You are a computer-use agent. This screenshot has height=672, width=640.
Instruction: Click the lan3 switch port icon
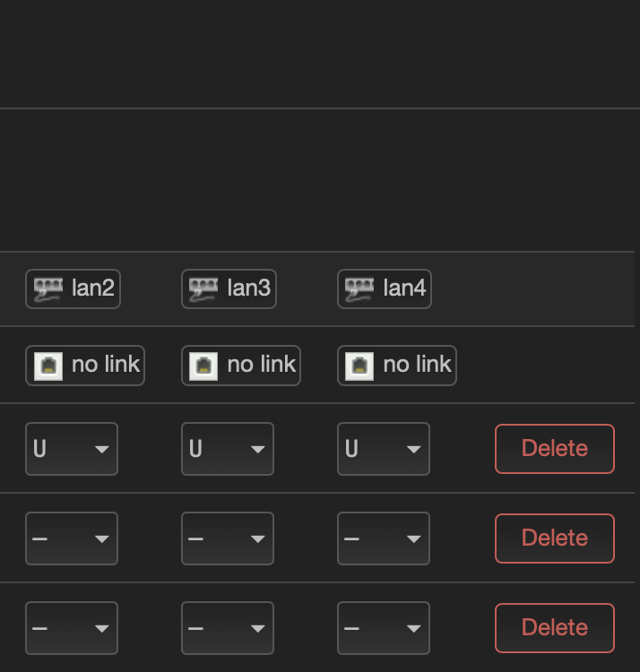click(203, 289)
